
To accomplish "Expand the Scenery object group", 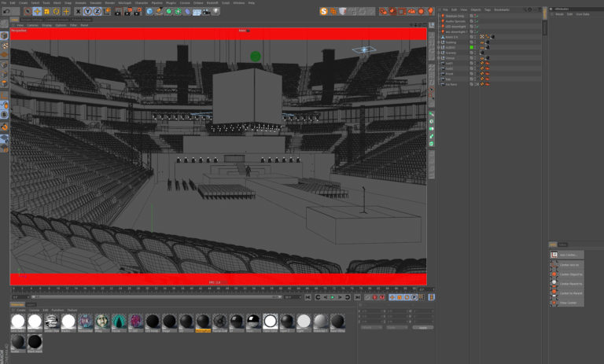I will pos(439,53).
